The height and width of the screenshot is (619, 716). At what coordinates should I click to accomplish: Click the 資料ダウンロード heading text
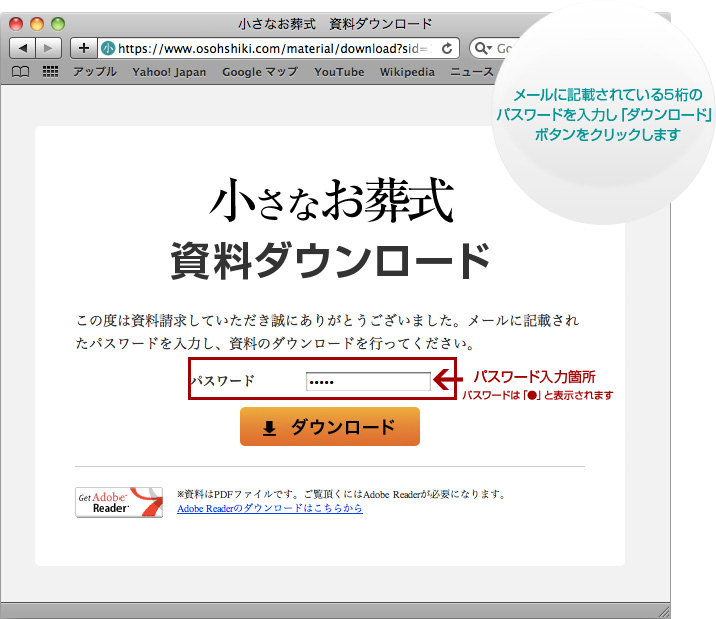(x=330, y=261)
